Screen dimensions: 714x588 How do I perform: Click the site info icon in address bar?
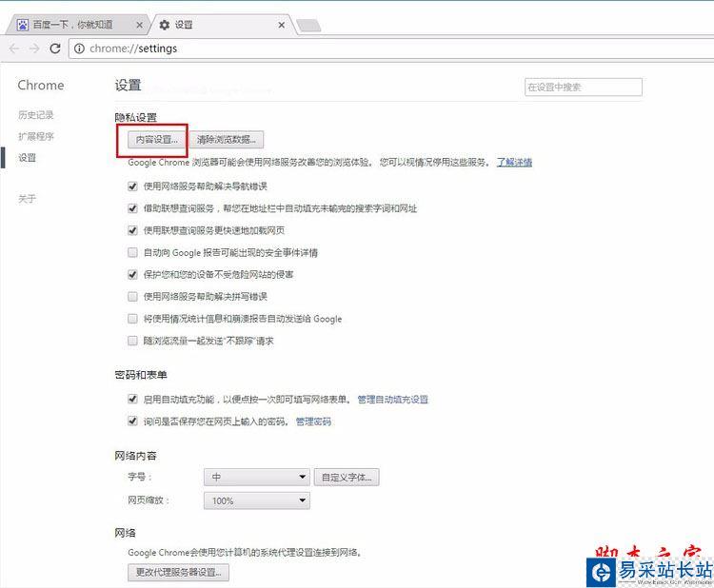click(79, 49)
